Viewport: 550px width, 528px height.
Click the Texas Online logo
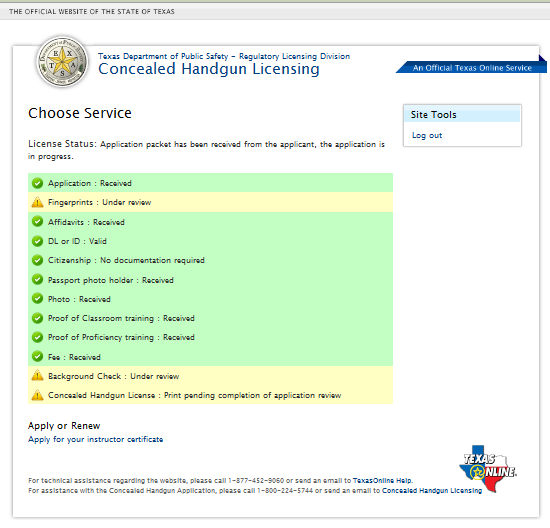pyautogui.click(x=488, y=469)
